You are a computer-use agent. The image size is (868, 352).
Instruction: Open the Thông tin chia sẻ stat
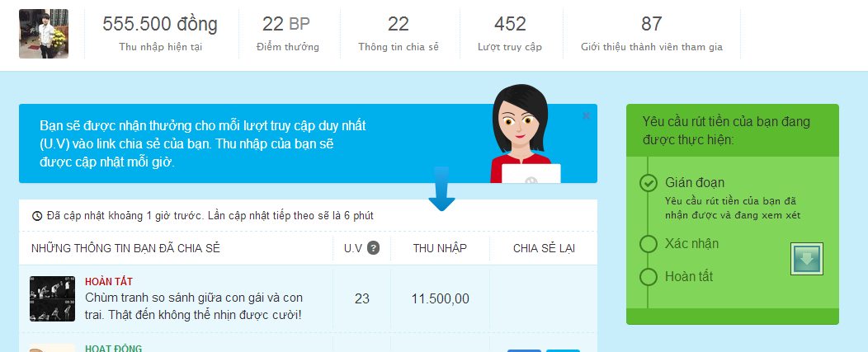(x=399, y=34)
